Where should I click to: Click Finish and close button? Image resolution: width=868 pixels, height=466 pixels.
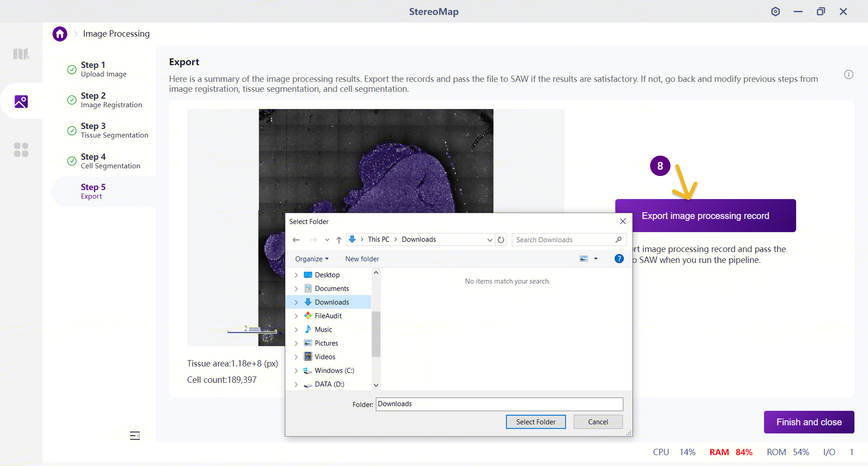point(809,422)
